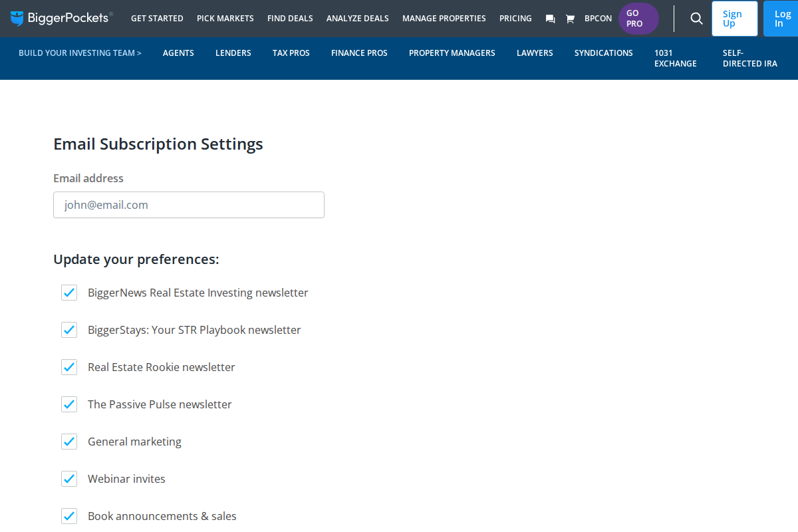Viewport: 798px width, 532px height.
Task: Open the forum chat bubbles icon
Action: point(550,19)
